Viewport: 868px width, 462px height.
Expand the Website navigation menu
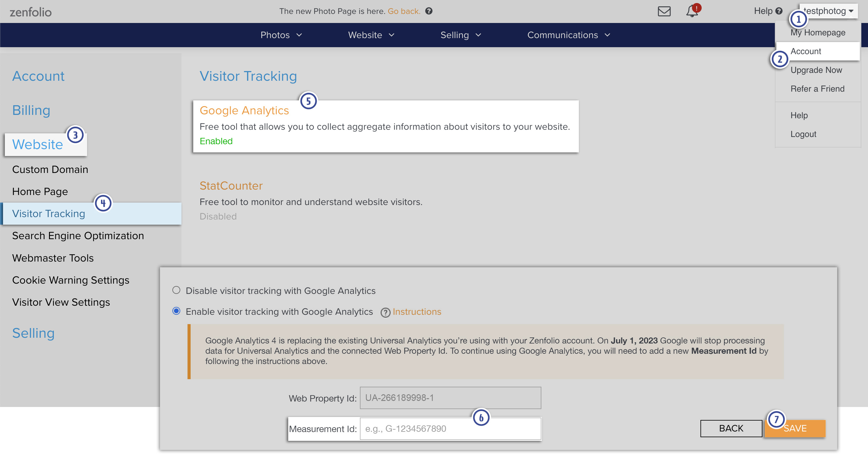(x=371, y=35)
